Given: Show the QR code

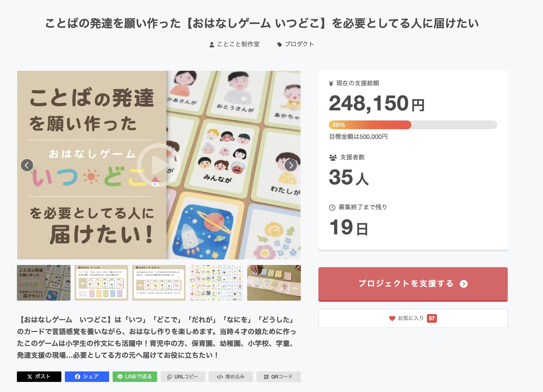Looking at the screenshot, I should pos(279,376).
